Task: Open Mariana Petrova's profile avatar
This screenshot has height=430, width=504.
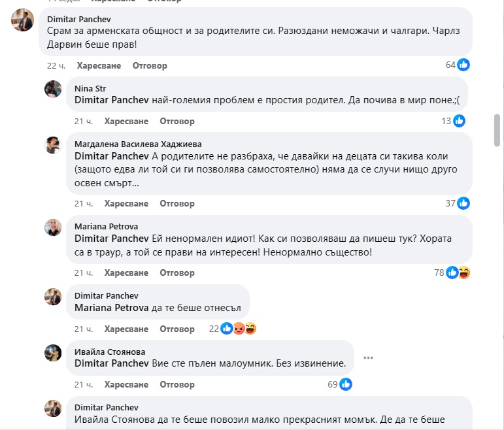Action: (53, 227)
